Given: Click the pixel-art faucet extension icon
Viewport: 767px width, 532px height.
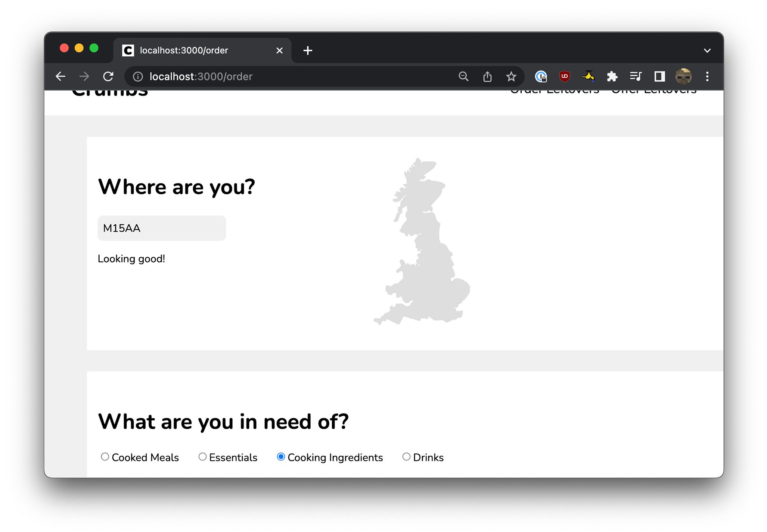Looking at the screenshot, I should click(x=588, y=76).
